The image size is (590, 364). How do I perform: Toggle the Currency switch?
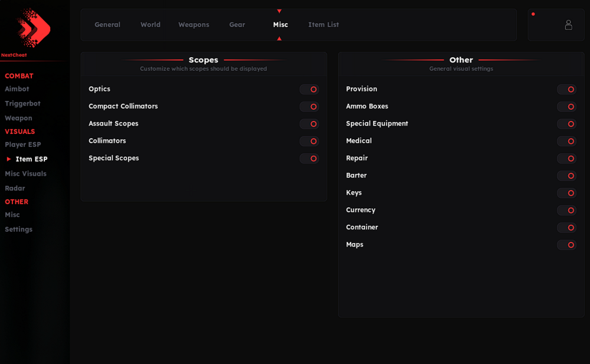point(566,211)
